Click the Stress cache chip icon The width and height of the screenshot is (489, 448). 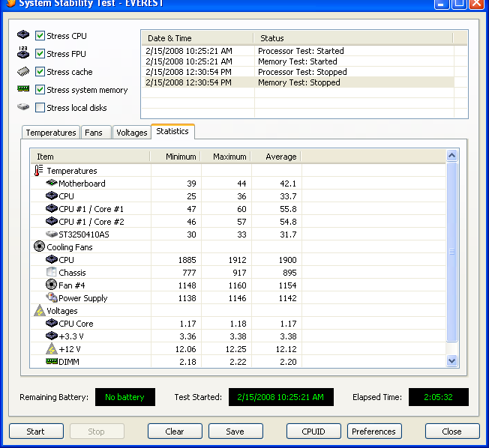23,71
